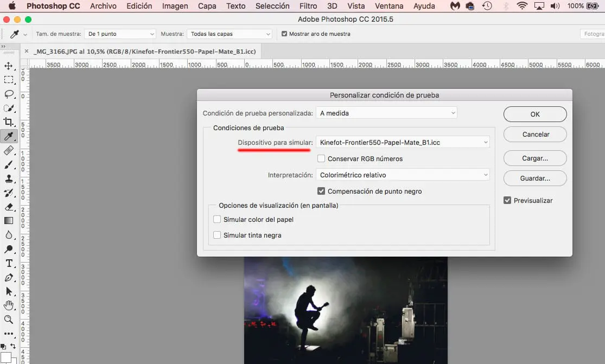Viewport: 605px width, 364px height.
Task: Select the Zoom magnifier tool
Action: 9,320
